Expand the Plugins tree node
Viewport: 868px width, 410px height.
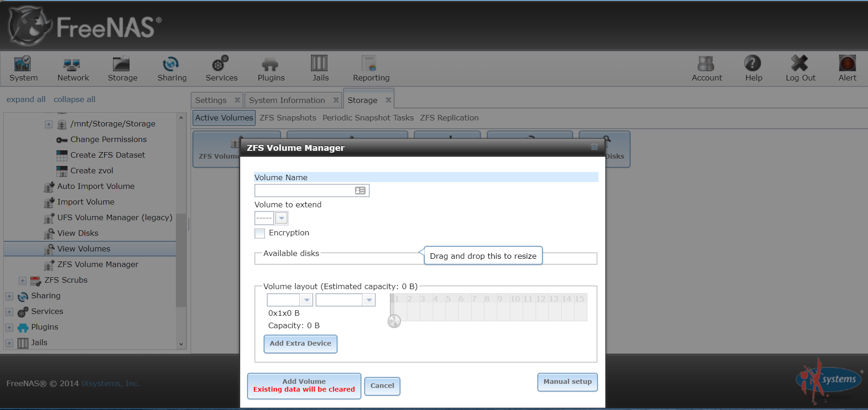click(x=9, y=327)
